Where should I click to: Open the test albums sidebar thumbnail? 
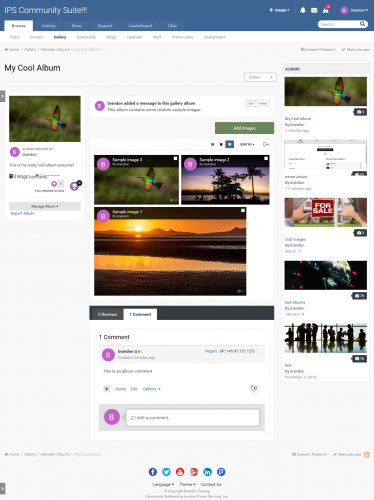(326, 275)
